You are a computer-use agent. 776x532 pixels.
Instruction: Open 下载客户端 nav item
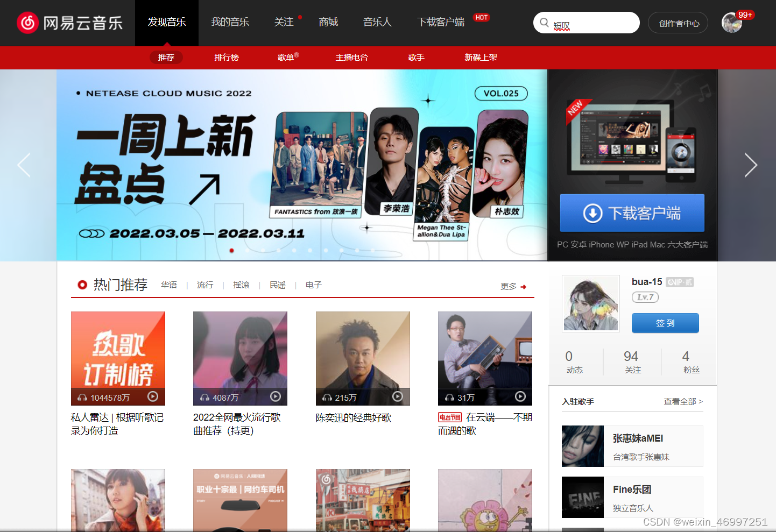[x=441, y=23]
